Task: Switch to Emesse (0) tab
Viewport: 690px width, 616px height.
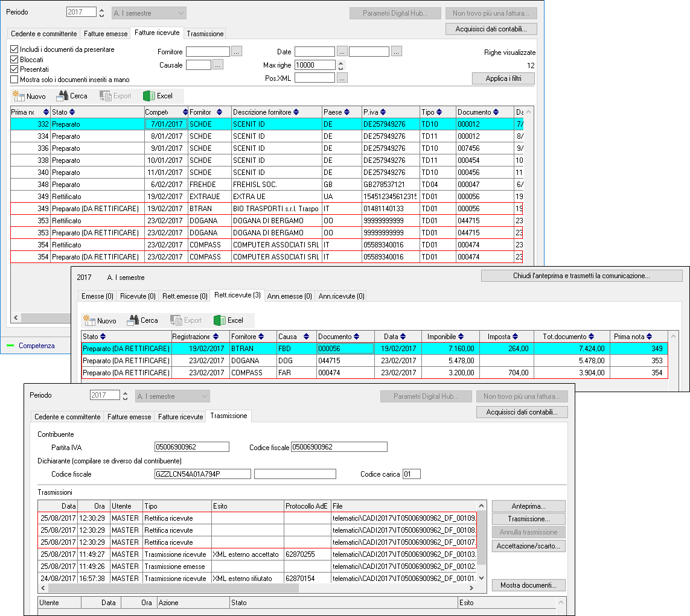Action: tap(97, 296)
